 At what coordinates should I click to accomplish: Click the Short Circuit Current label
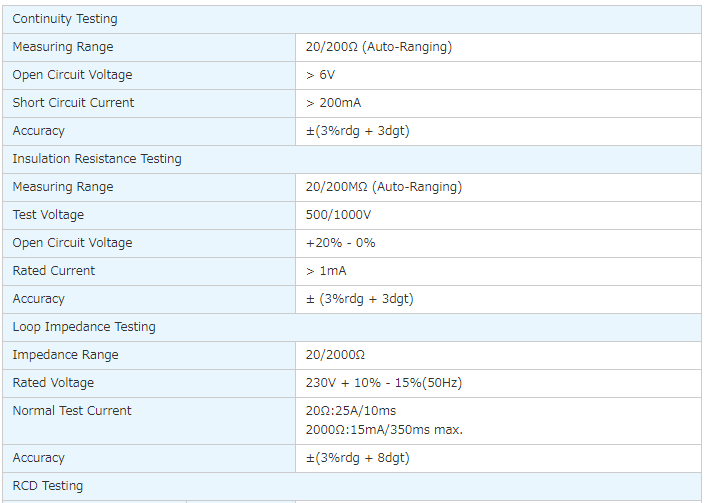pyautogui.click(x=73, y=103)
